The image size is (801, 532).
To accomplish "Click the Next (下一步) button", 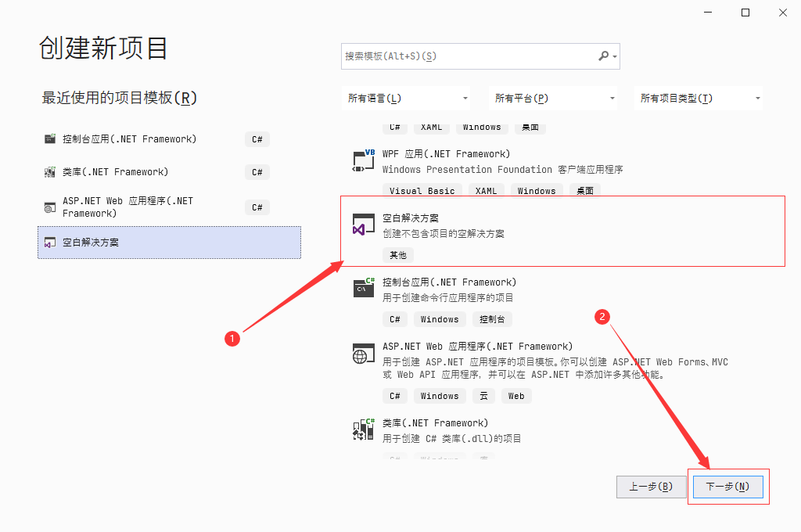I will coord(728,487).
